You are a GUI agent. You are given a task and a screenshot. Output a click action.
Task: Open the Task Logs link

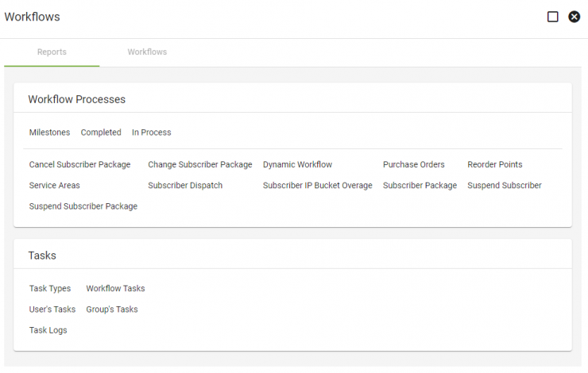48,330
